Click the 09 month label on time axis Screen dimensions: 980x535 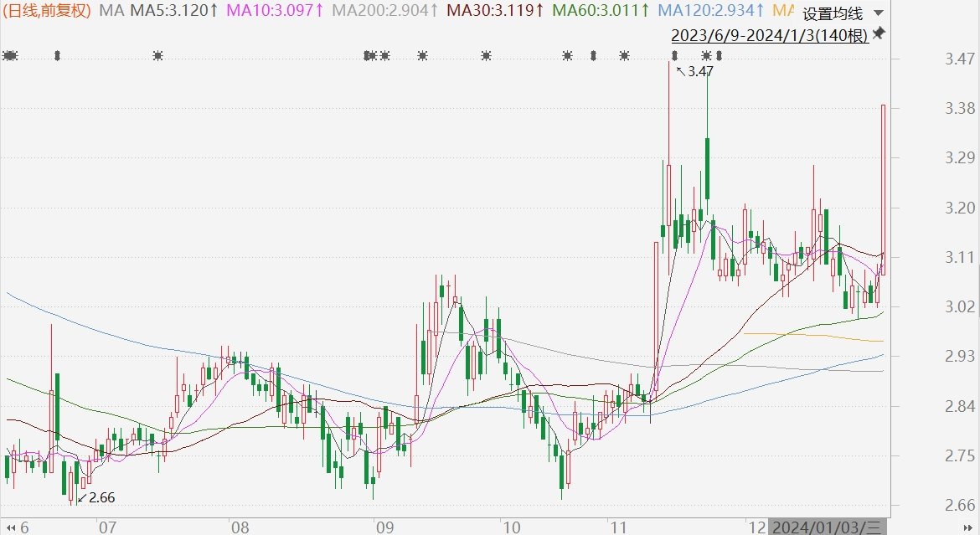385,527
